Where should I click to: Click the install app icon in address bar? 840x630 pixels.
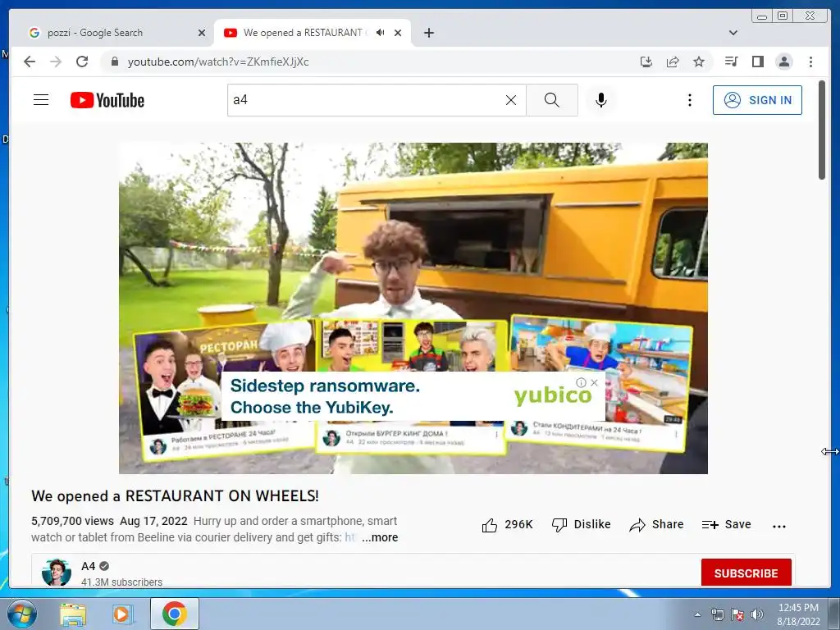[x=646, y=62]
